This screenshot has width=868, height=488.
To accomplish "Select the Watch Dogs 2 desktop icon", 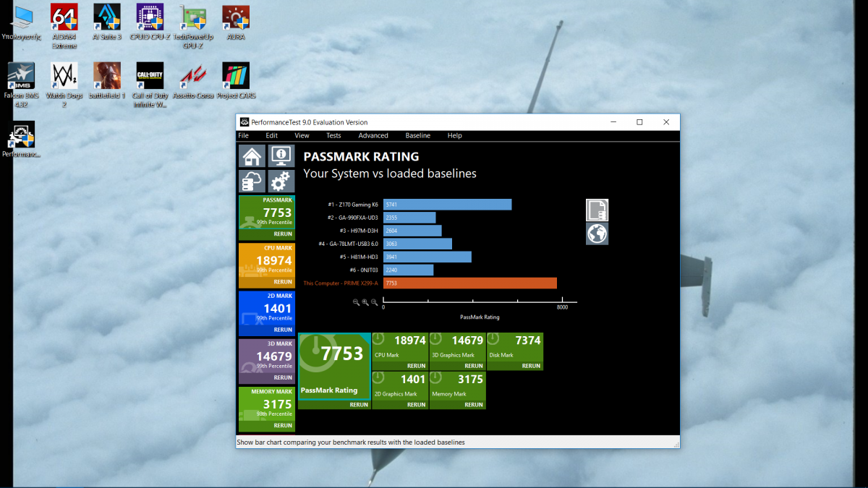I will pyautogui.click(x=64, y=85).
